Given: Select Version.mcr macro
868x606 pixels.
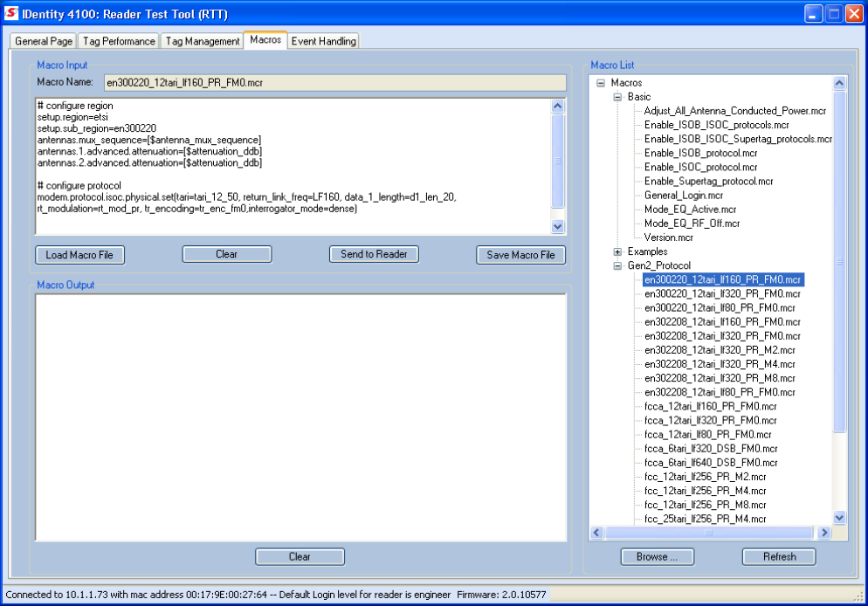Looking at the screenshot, I should pos(668,238).
